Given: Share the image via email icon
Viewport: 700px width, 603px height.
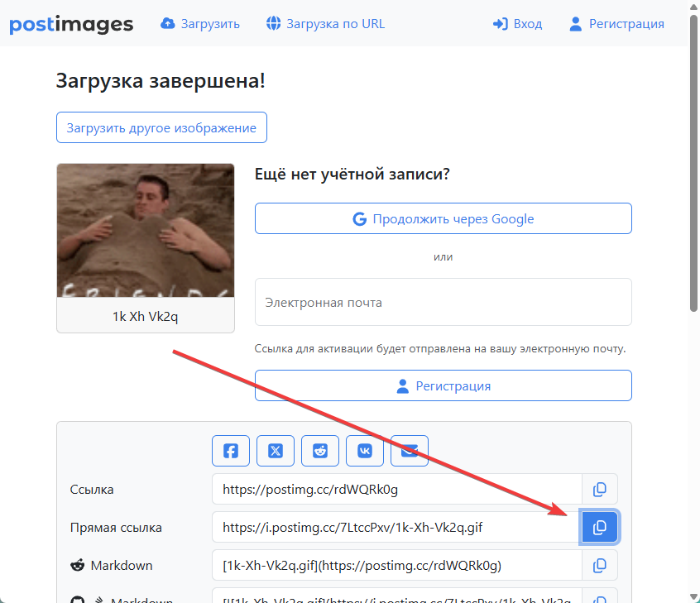Looking at the screenshot, I should pos(410,451).
